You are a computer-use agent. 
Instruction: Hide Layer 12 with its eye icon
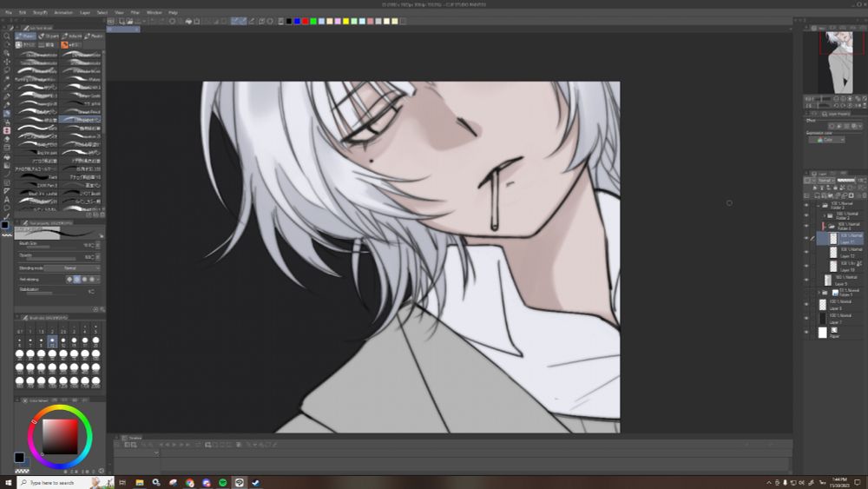tap(806, 252)
